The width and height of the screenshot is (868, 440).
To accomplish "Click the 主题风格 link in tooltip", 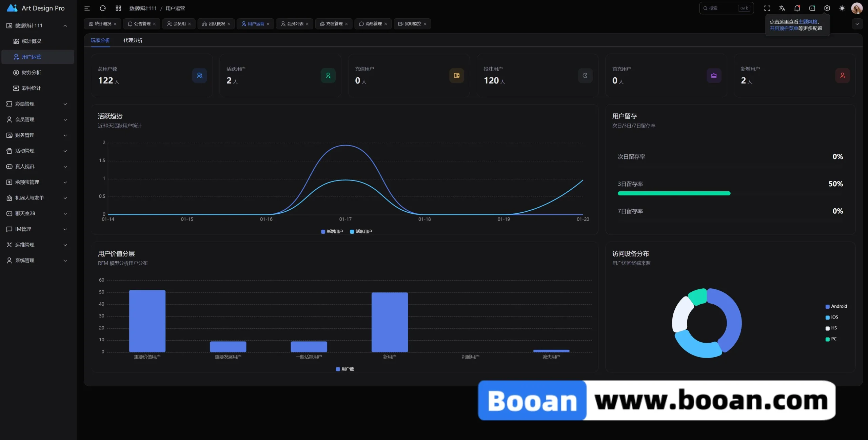I will (808, 22).
